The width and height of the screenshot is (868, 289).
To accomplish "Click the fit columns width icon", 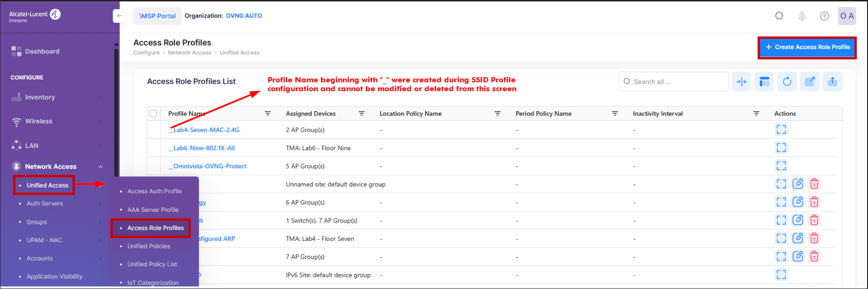I will 742,82.
